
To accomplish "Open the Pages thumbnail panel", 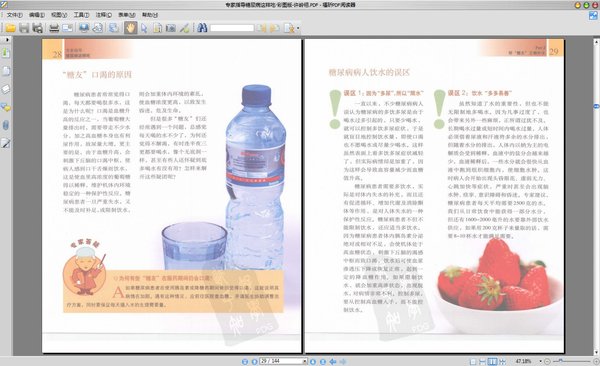I will pyautogui.click(x=6, y=71).
